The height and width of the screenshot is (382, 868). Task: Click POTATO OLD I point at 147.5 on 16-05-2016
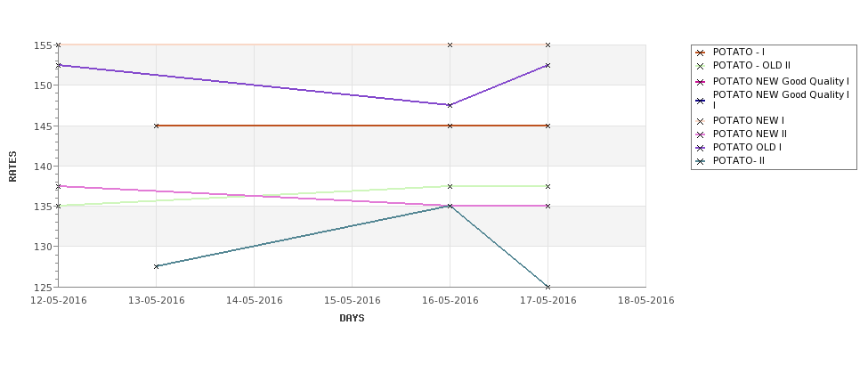(450, 105)
